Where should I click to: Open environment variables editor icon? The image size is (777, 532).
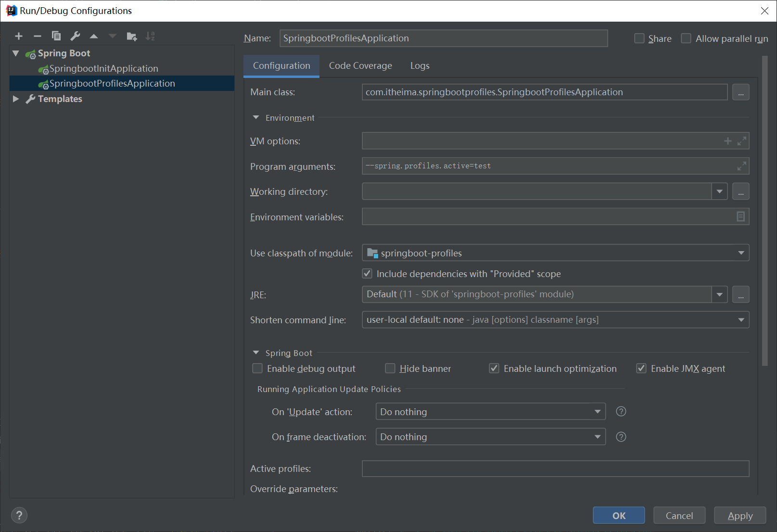(740, 216)
